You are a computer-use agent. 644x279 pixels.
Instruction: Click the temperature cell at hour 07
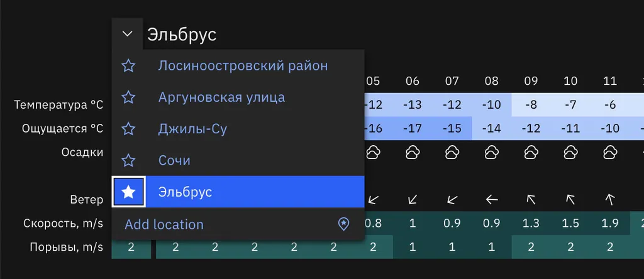(452, 104)
